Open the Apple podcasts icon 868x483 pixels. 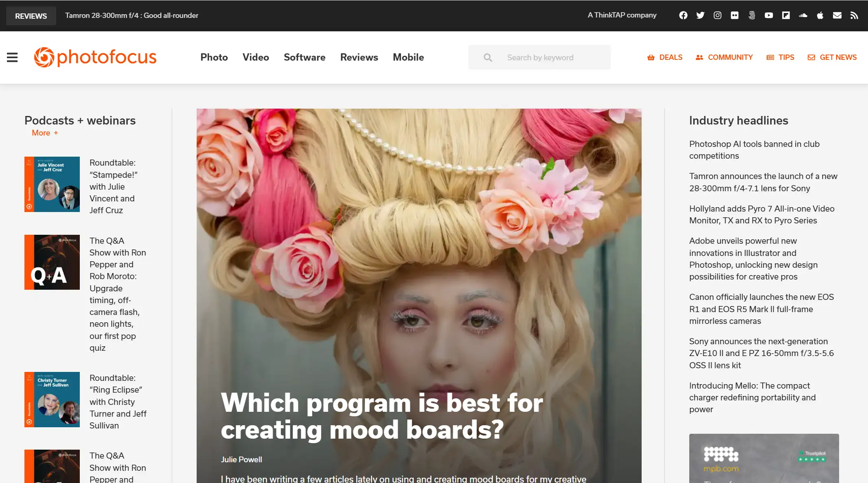[x=820, y=15]
